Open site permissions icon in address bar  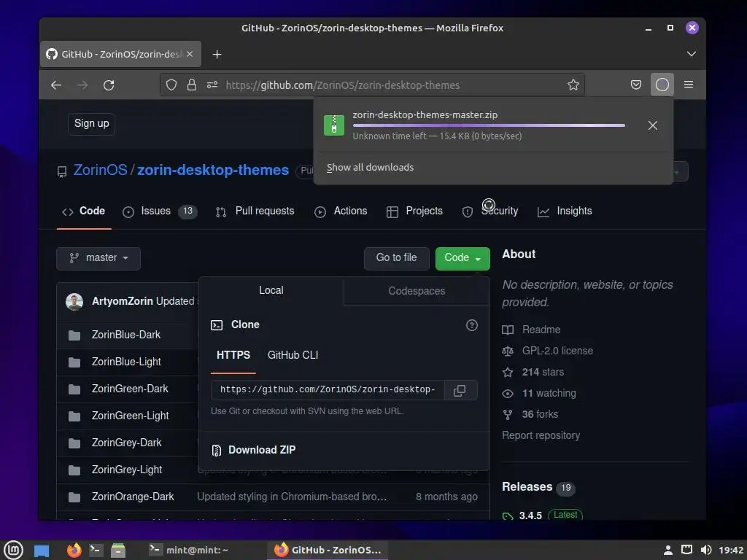212,85
